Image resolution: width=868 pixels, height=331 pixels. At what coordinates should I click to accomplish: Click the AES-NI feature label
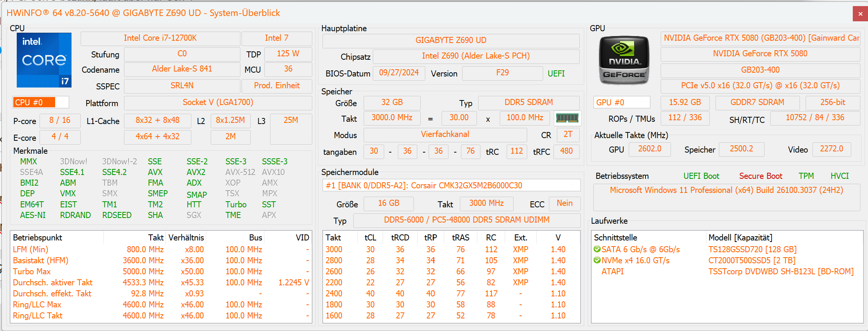33,215
